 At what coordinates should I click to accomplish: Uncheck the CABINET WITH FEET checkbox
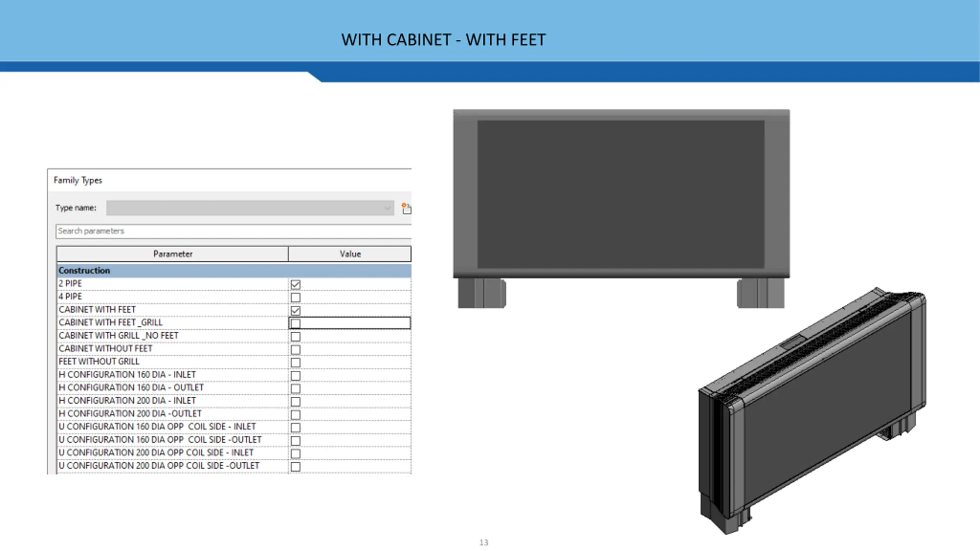(x=296, y=310)
